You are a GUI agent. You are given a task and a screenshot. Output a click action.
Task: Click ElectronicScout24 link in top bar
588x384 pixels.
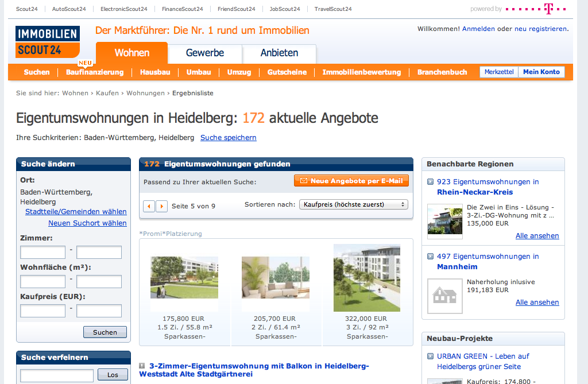pyautogui.click(x=124, y=9)
